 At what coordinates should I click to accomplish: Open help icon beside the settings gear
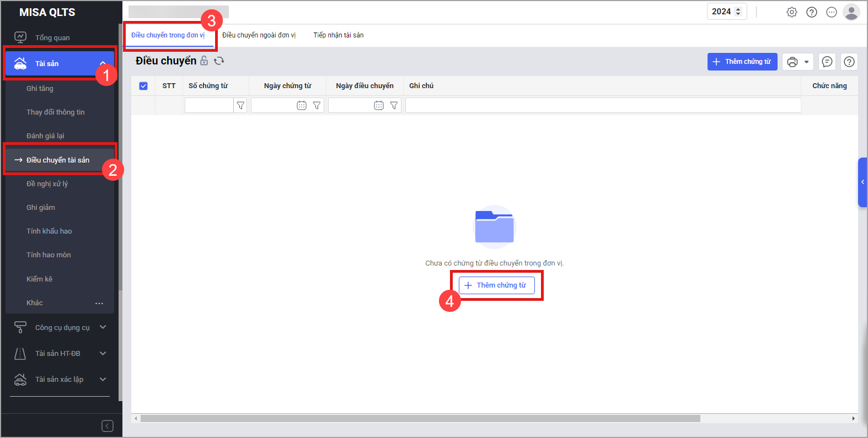(812, 12)
